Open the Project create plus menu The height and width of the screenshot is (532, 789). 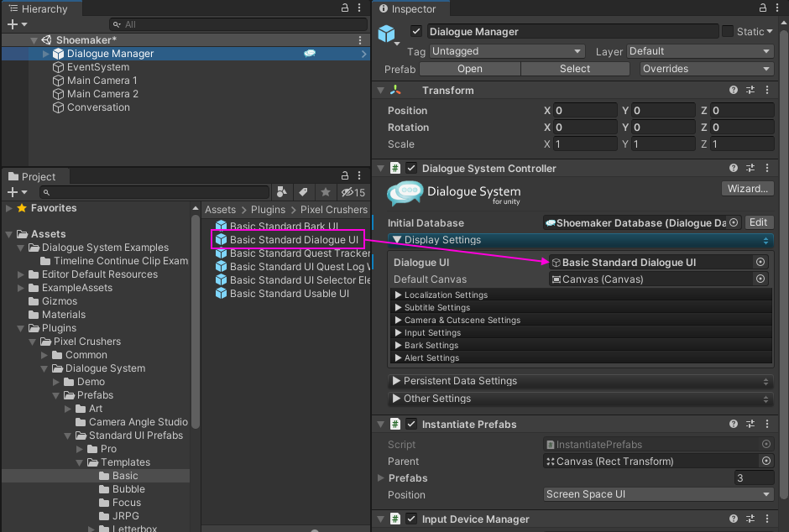pyautogui.click(x=17, y=192)
